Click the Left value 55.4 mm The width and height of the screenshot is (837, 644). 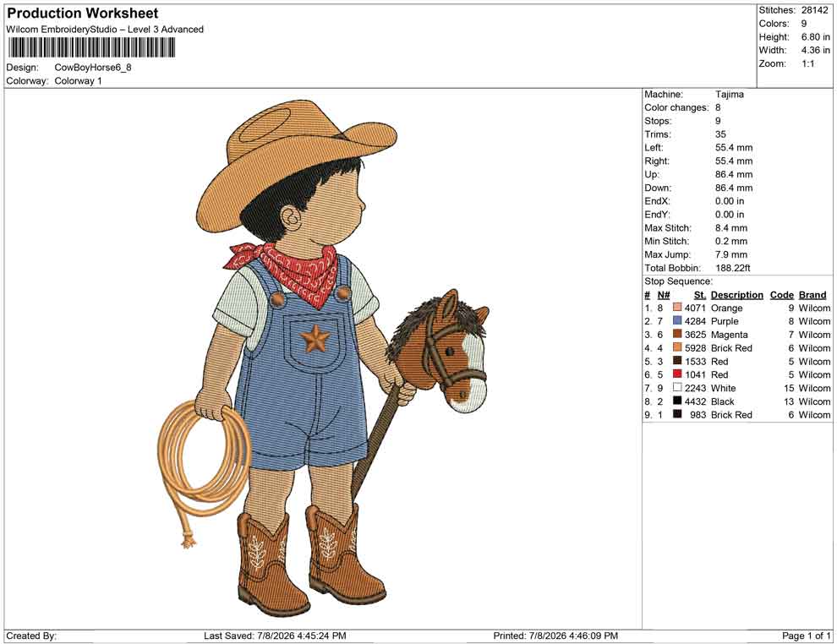tap(734, 148)
